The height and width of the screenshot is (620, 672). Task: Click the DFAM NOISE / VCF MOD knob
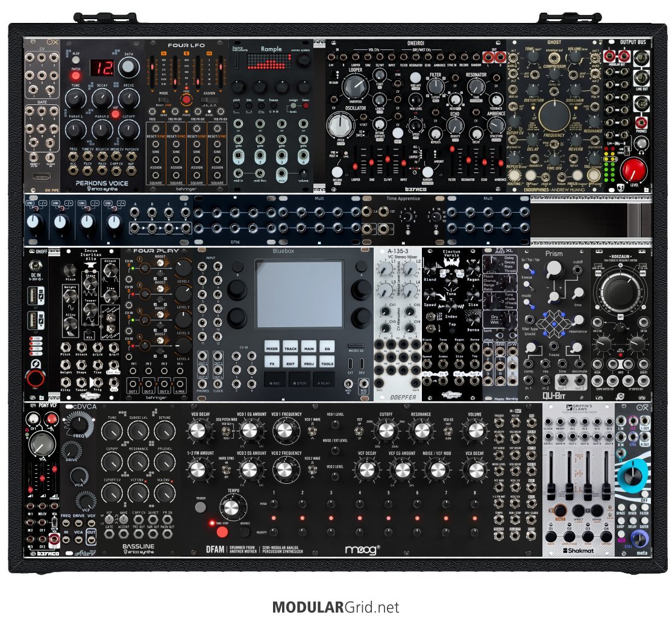437,470
